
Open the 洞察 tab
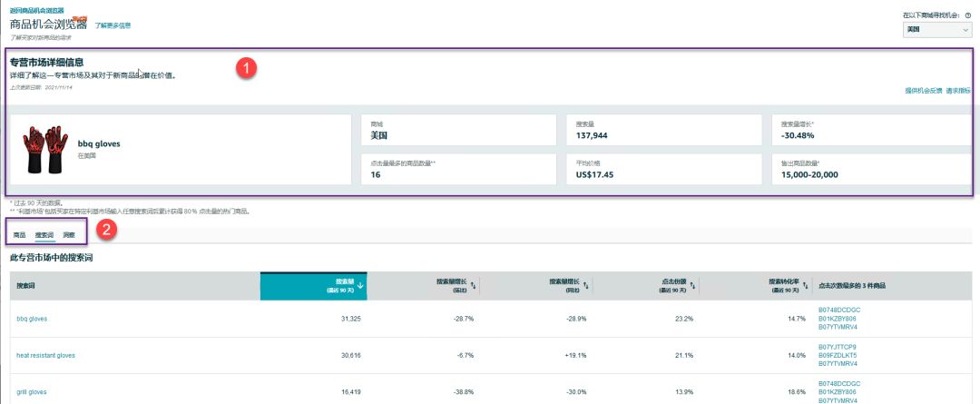(69, 235)
